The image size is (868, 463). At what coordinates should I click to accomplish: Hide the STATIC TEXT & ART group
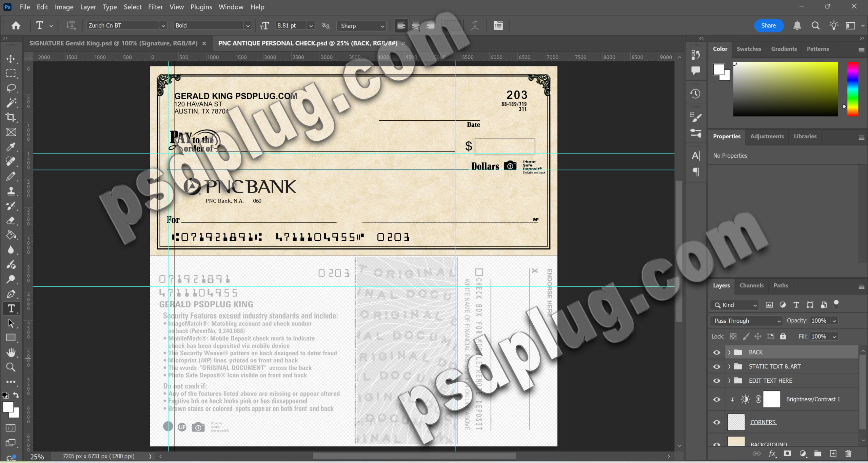(x=716, y=366)
